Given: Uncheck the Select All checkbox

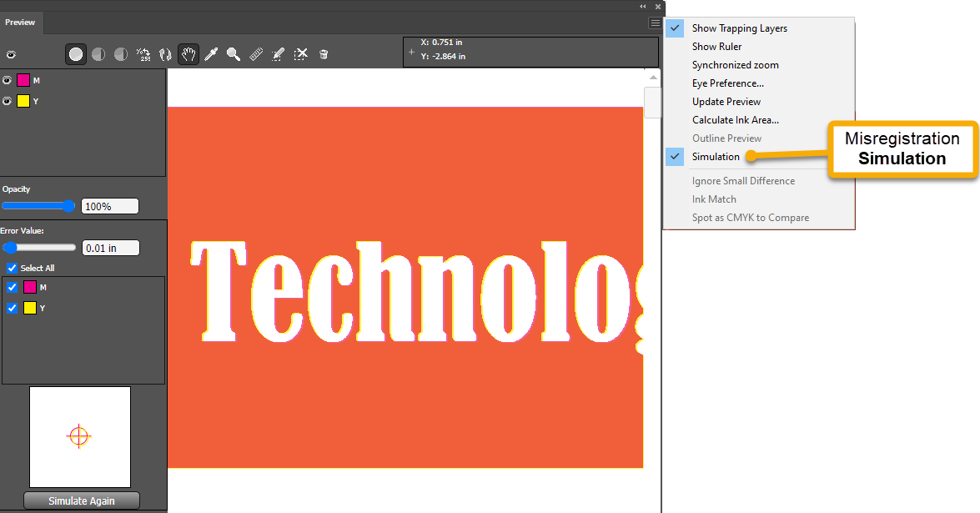Looking at the screenshot, I should pos(12,268).
